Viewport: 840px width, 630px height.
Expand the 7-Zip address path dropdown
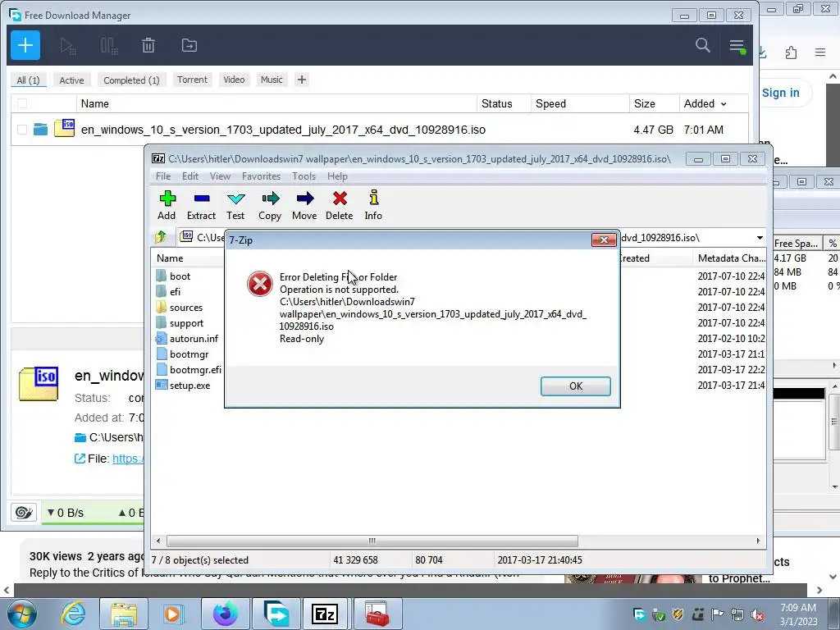(x=760, y=238)
